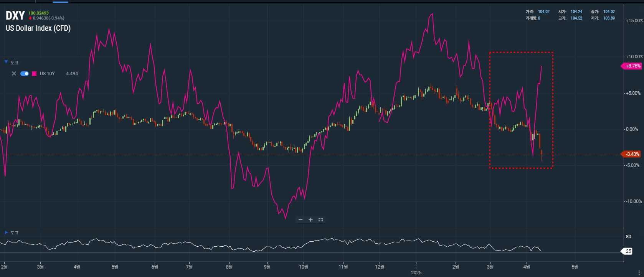Click the red -3.43% price tag

tap(632, 154)
